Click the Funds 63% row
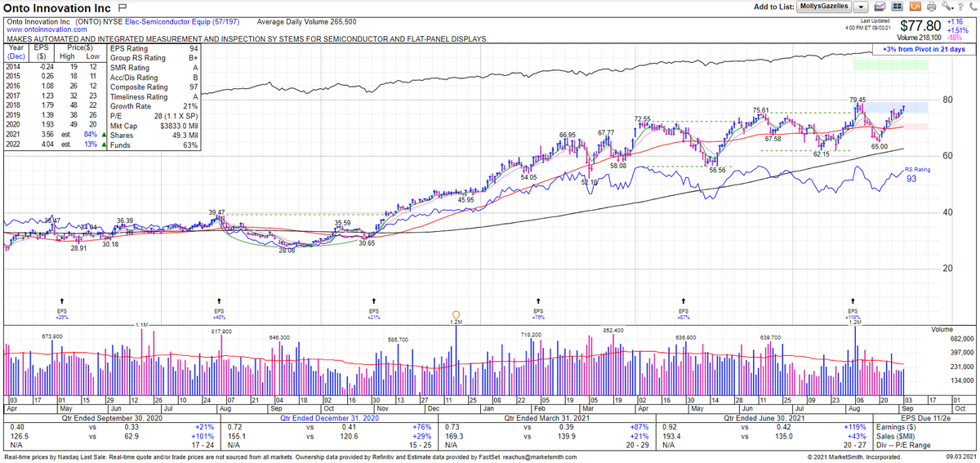 pos(153,145)
